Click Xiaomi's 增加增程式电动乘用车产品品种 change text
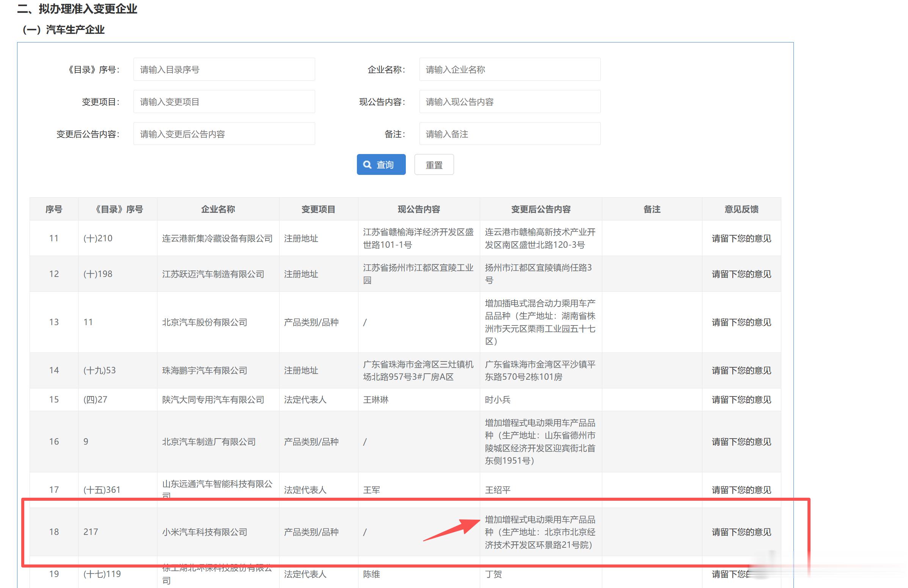The image size is (908, 588). 540,532
